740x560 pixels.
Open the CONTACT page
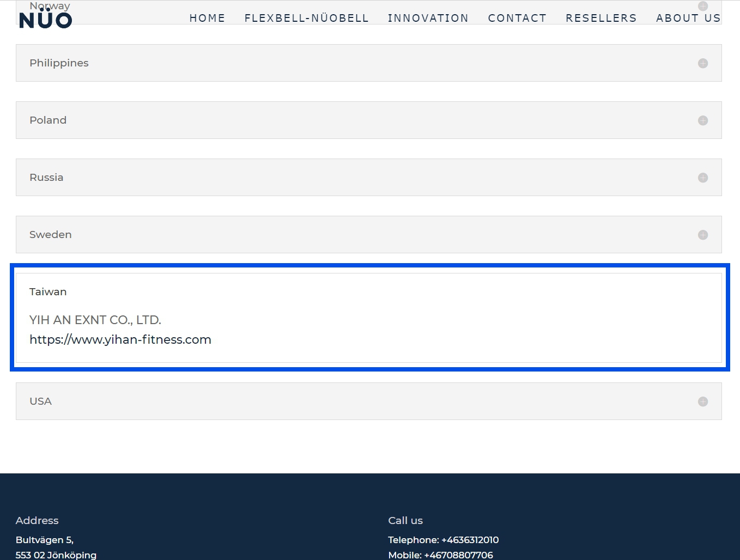coord(517,18)
